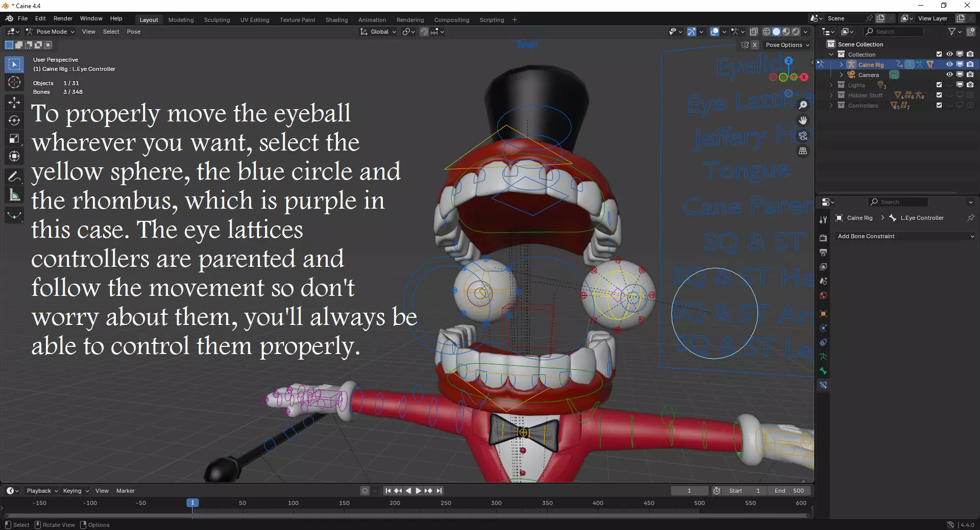
Task: Switch to the Animation workspace tab
Action: point(372,20)
